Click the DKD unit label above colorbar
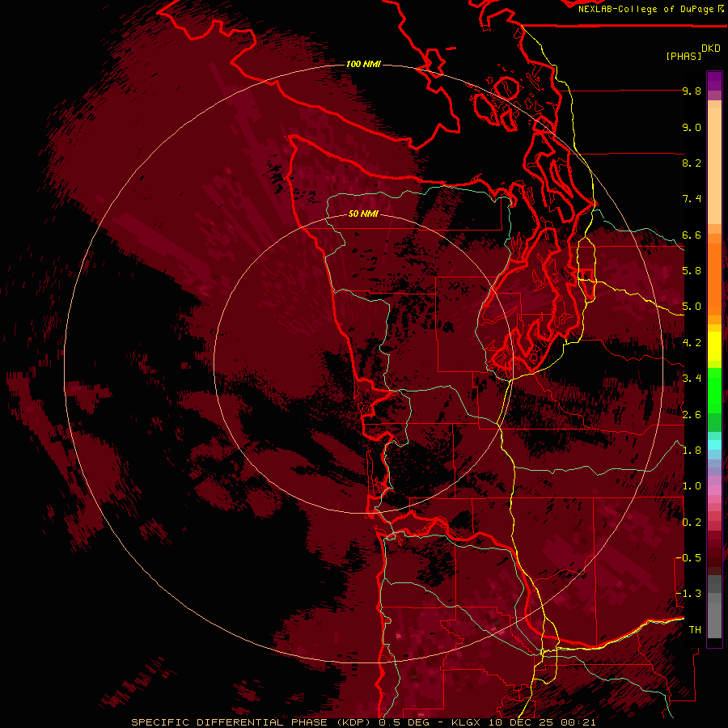Image resolution: width=728 pixels, height=728 pixels. [710, 49]
